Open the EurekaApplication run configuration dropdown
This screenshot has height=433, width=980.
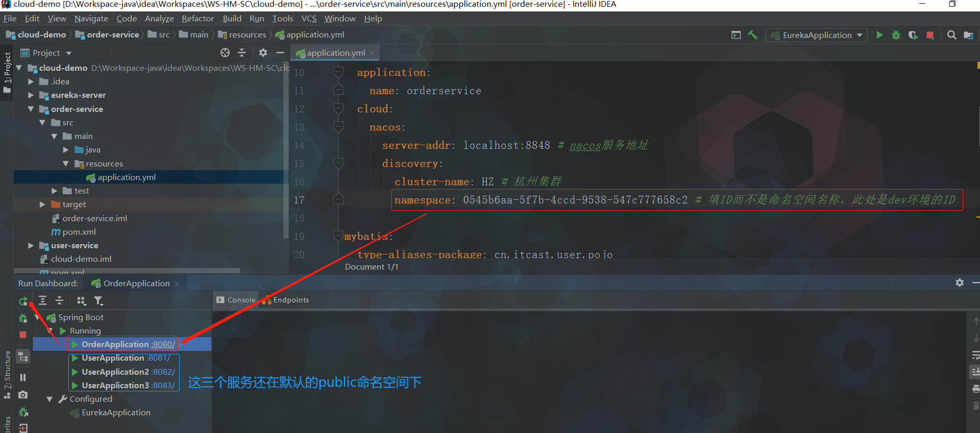tap(816, 35)
